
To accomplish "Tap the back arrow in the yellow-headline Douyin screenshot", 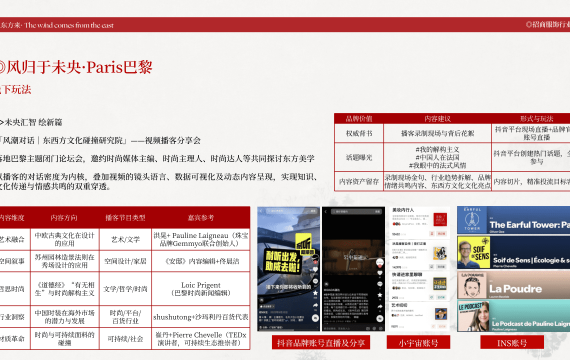I will click(x=261, y=211).
